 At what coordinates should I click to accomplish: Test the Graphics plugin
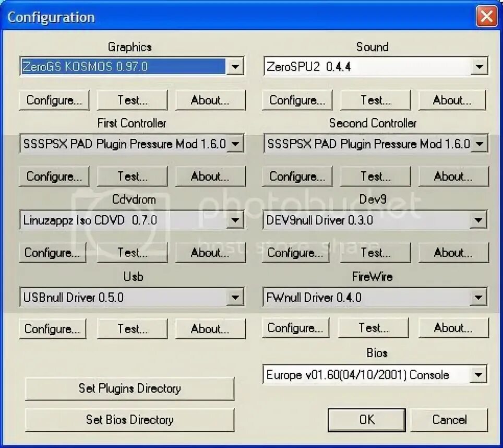coord(132,100)
